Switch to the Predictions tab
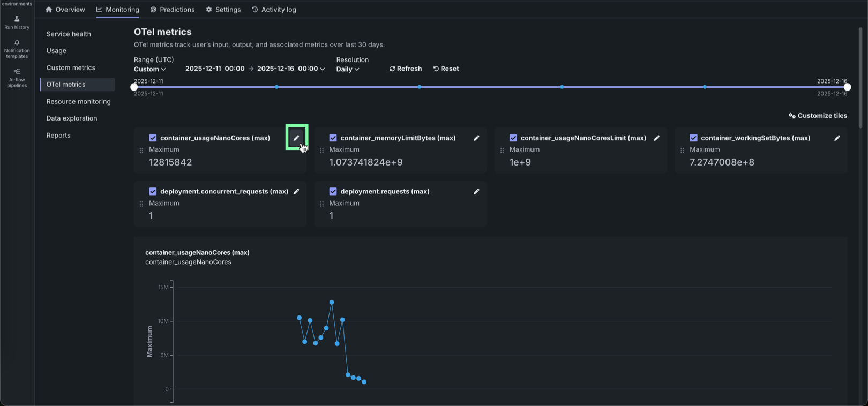 173,10
